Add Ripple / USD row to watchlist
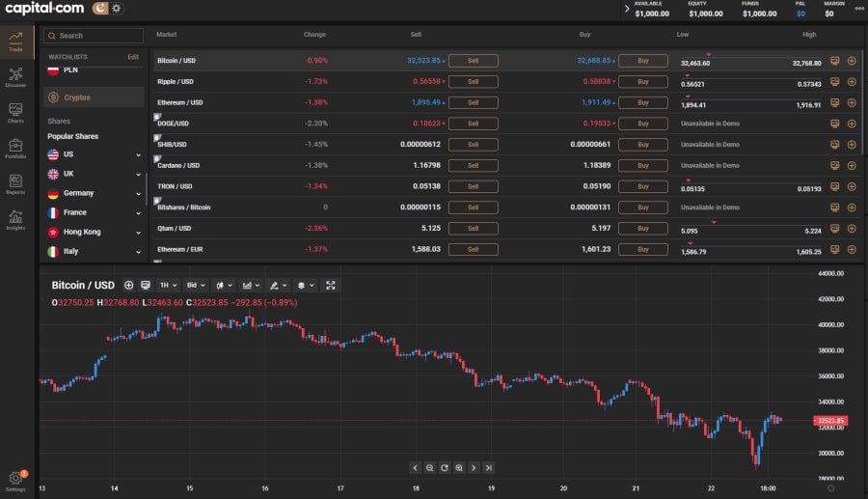 point(852,82)
